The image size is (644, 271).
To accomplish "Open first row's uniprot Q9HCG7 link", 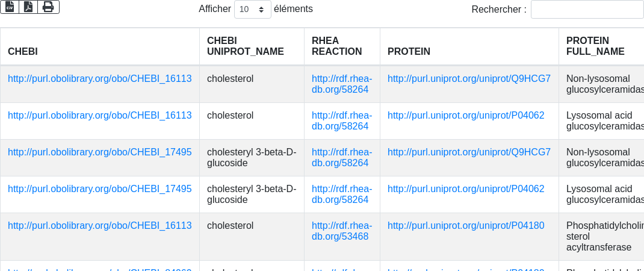I will 469,78.
